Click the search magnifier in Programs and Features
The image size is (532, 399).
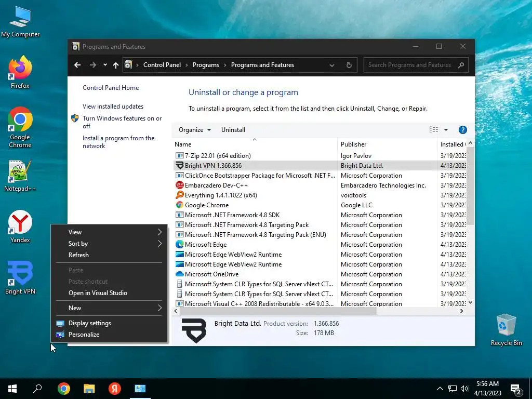click(461, 65)
